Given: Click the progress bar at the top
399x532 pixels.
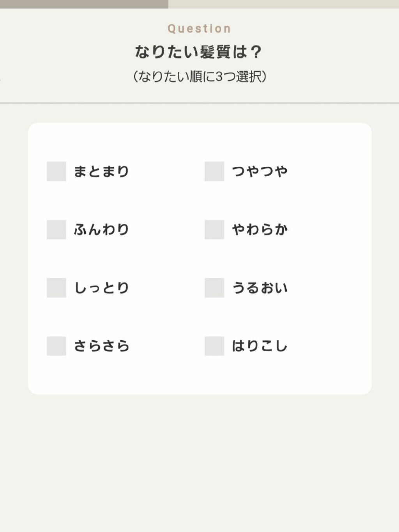Looking at the screenshot, I should point(199,4).
